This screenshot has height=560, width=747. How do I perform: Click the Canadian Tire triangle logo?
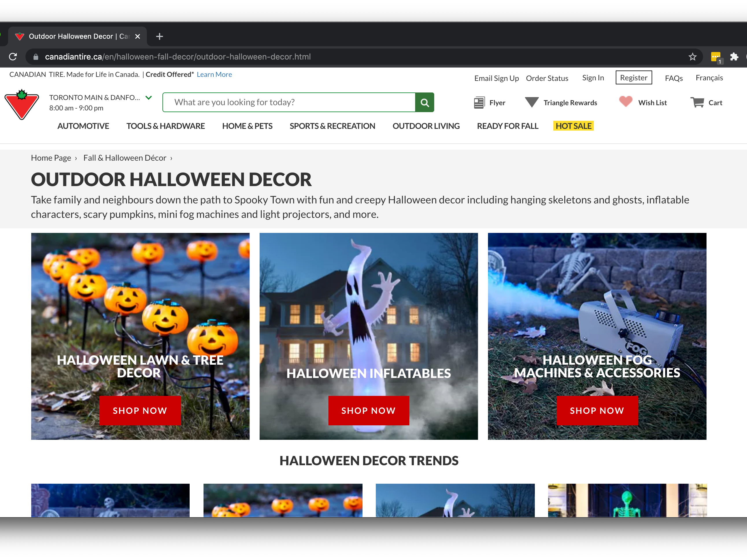[22, 104]
